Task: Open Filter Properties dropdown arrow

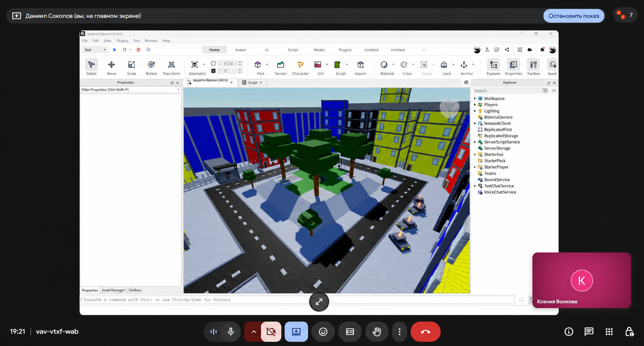Action: coord(178,90)
